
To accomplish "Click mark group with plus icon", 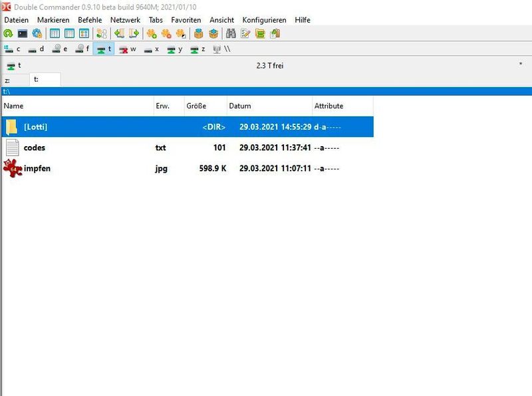I will [x=152, y=34].
